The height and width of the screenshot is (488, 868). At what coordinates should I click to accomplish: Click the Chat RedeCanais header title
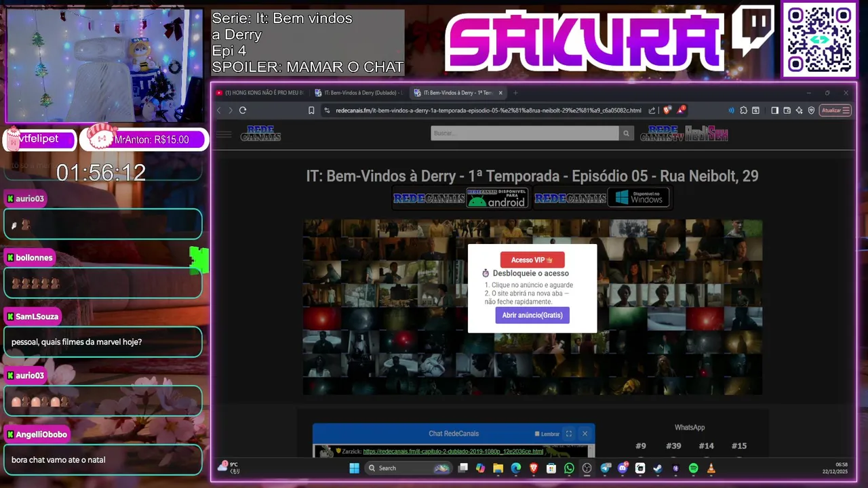tap(454, 434)
